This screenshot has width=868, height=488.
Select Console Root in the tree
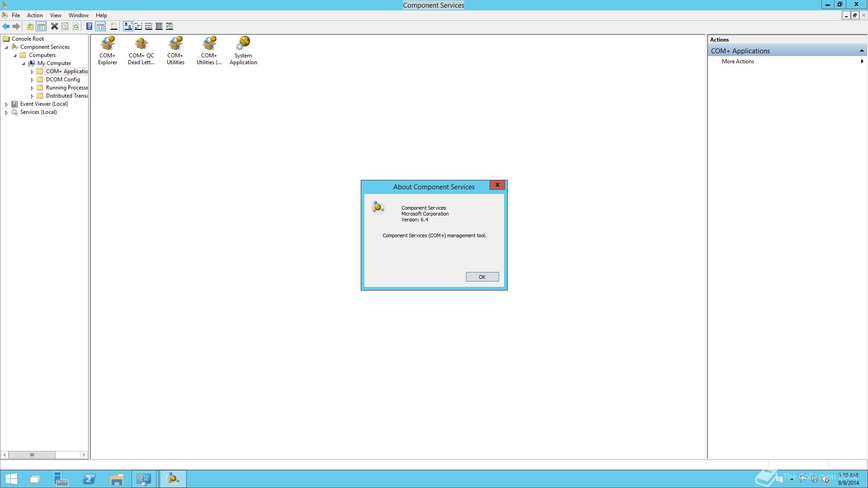pyautogui.click(x=28, y=39)
